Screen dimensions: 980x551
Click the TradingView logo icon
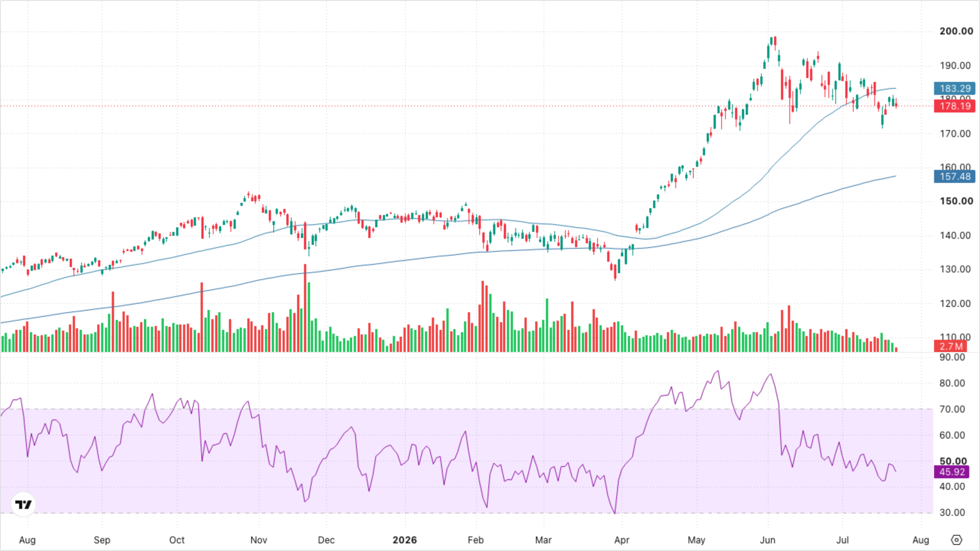click(x=23, y=504)
